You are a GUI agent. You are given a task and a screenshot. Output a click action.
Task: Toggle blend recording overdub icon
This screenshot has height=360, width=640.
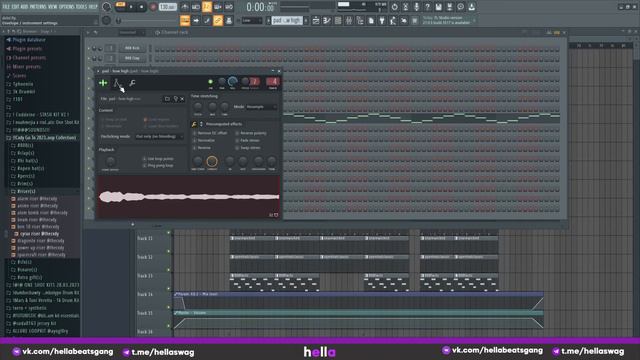pos(218,7)
